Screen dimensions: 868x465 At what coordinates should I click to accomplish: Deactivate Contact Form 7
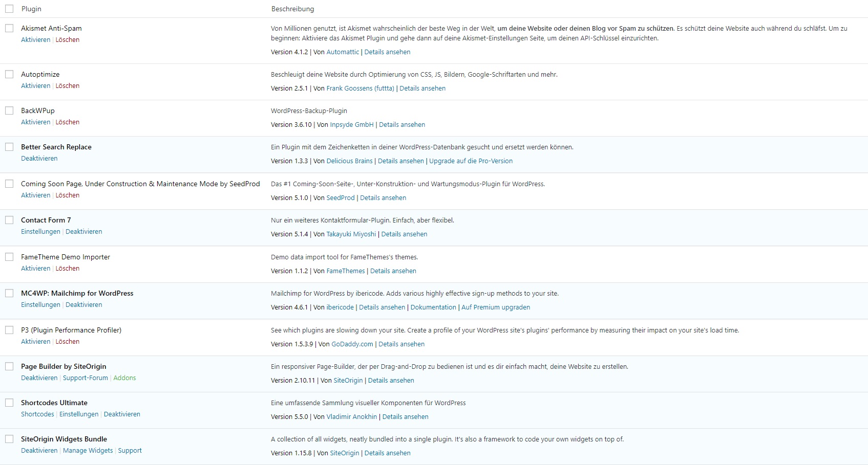(x=84, y=232)
